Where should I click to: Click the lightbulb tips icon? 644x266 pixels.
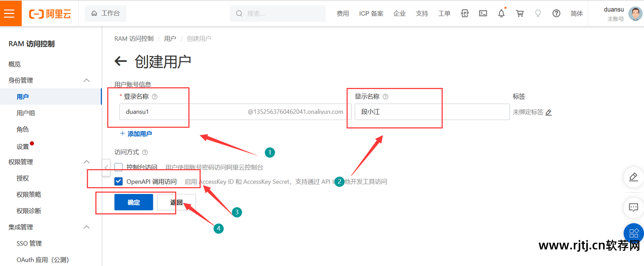click(538, 13)
